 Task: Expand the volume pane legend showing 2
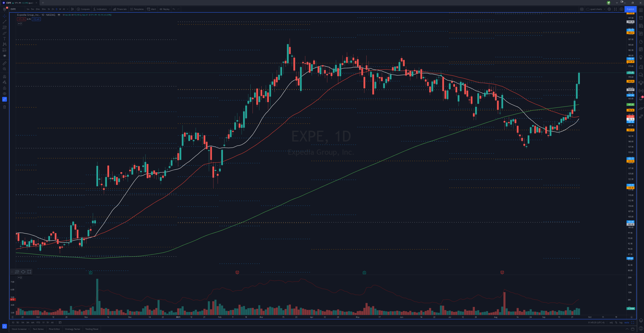point(19,277)
